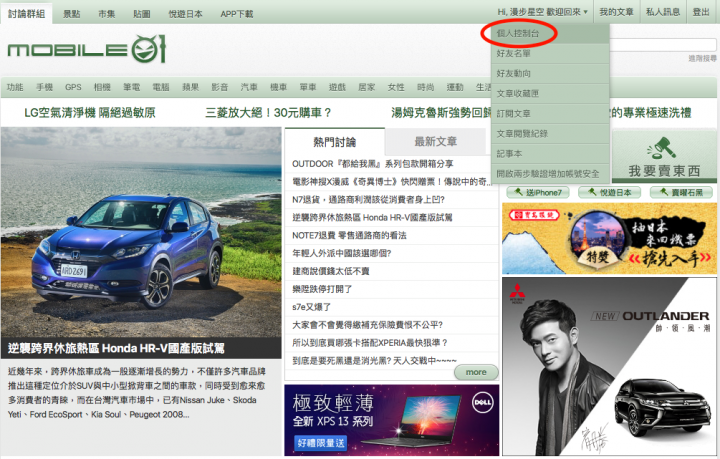Open the 電腦 category
Image resolution: width=720 pixels, height=459 pixels.
coord(161,87)
